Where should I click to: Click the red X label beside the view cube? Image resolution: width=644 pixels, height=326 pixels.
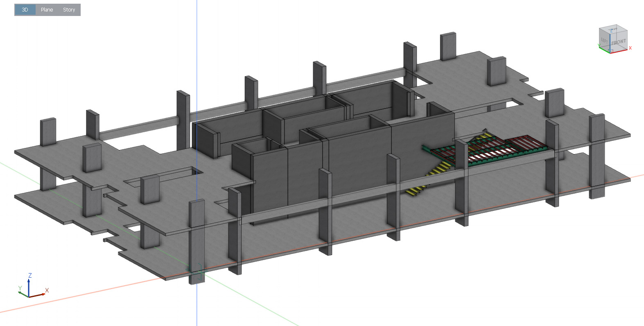coord(630,48)
